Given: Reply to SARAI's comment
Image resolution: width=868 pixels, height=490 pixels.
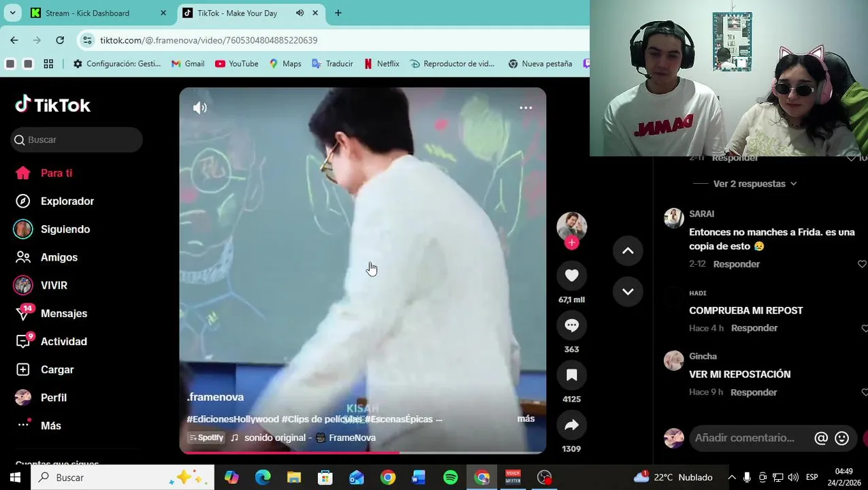Looking at the screenshot, I should (736, 264).
